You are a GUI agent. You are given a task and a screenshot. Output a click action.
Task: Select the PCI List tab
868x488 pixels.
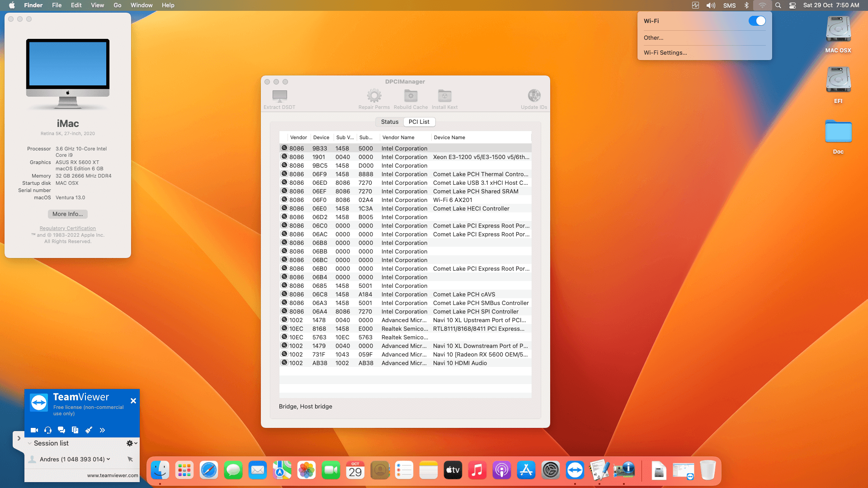(419, 122)
